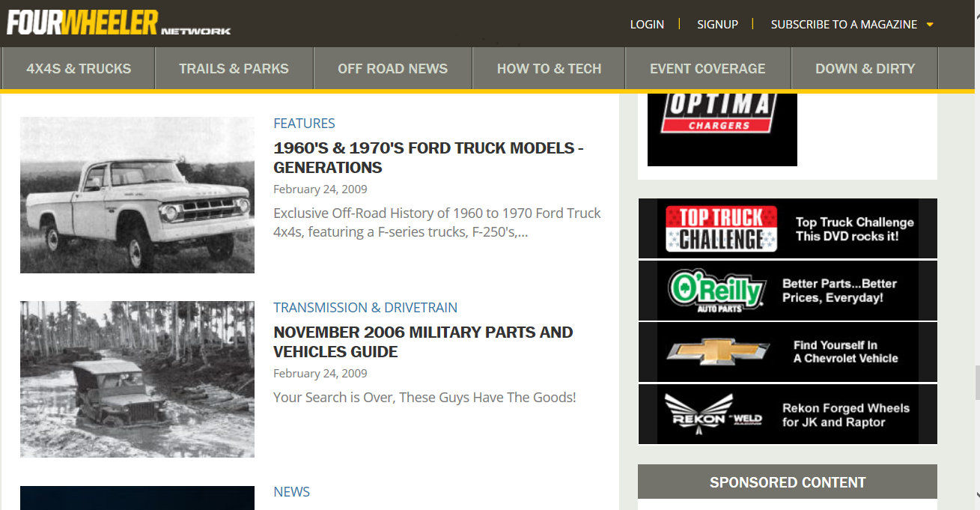Image resolution: width=980 pixels, height=510 pixels.
Task: Open the Features category link
Action: coord(304,124)
